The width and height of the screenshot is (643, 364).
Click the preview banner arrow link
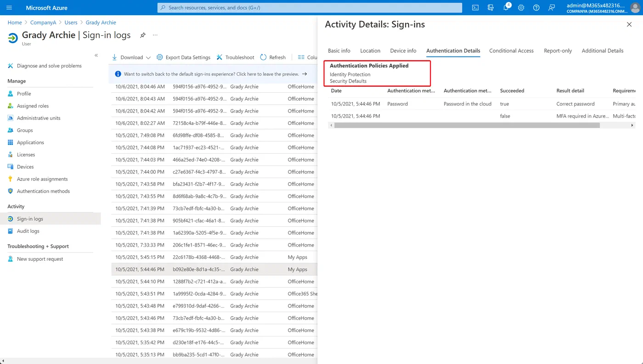pos(305,74)
